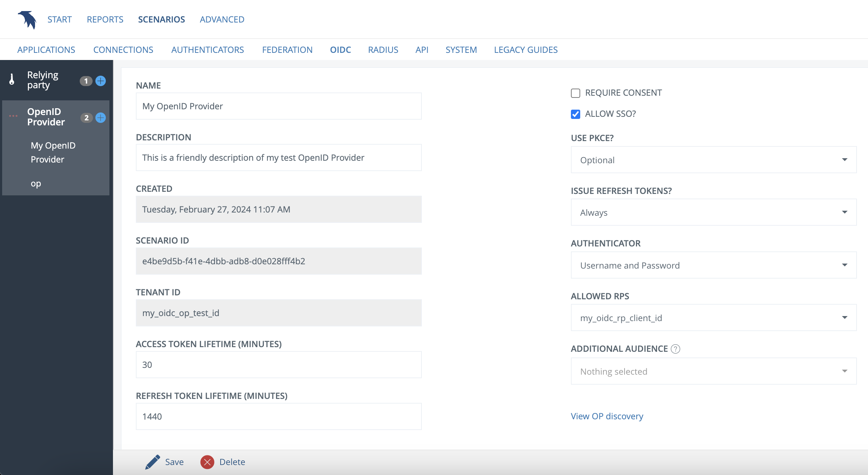Uncheck the Allow SSO checkbox
This screenshot has width=868, height=475.
tap(576, 114)
